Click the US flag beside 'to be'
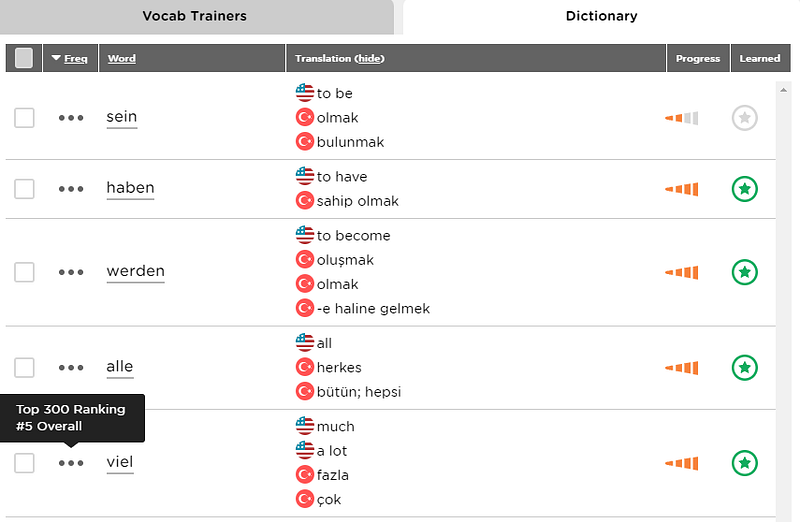800x522 pixels. pyautogui.click(x=305, y=93)
